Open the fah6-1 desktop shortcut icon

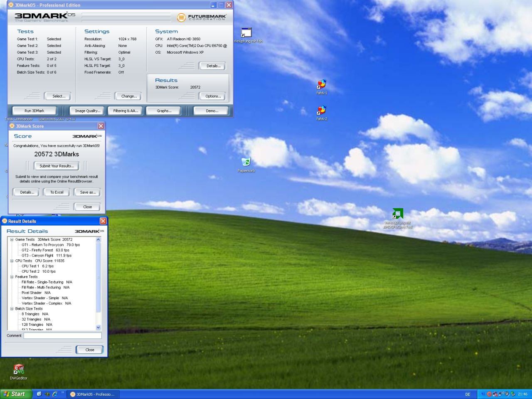(x=321, y=84)
